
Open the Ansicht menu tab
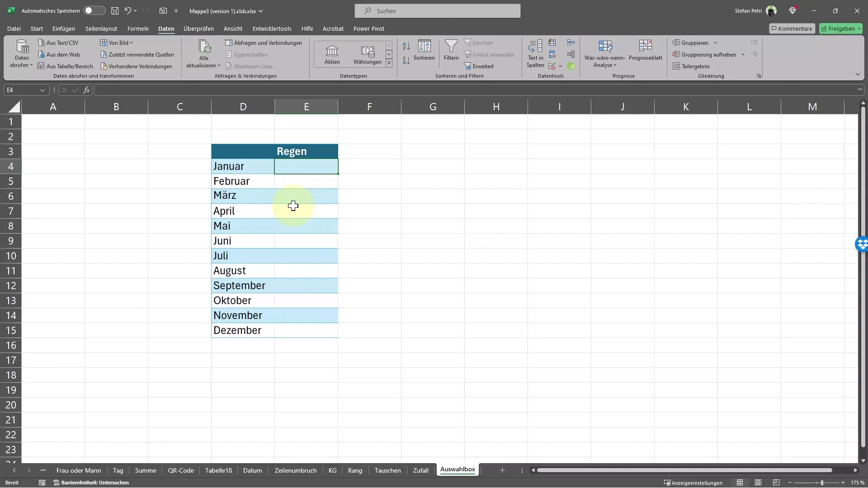(232, 28)
